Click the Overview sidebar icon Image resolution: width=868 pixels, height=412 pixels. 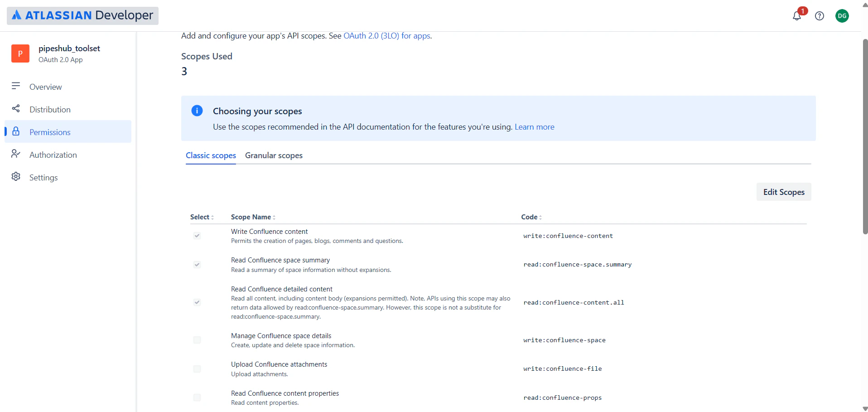[16, 86]
